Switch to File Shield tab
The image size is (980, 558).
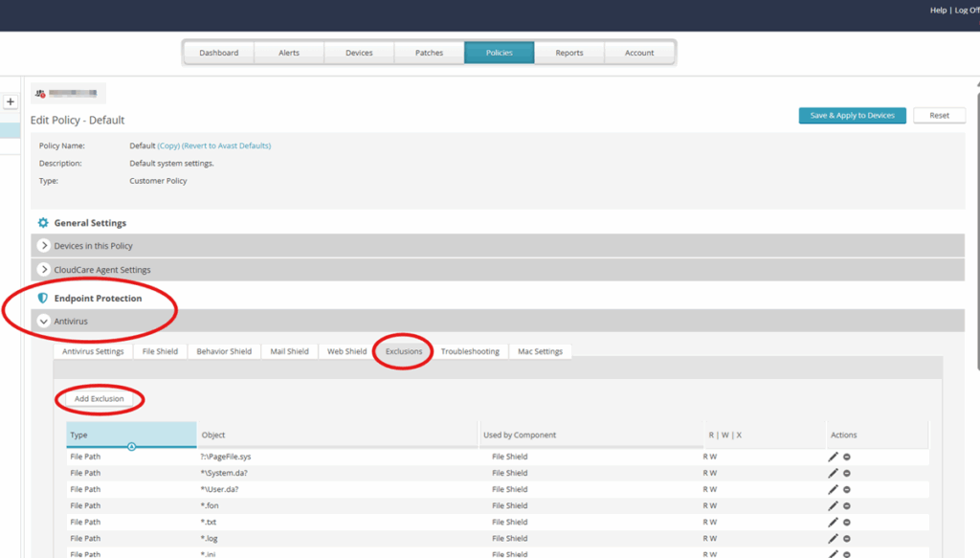(x=160, y=351)
